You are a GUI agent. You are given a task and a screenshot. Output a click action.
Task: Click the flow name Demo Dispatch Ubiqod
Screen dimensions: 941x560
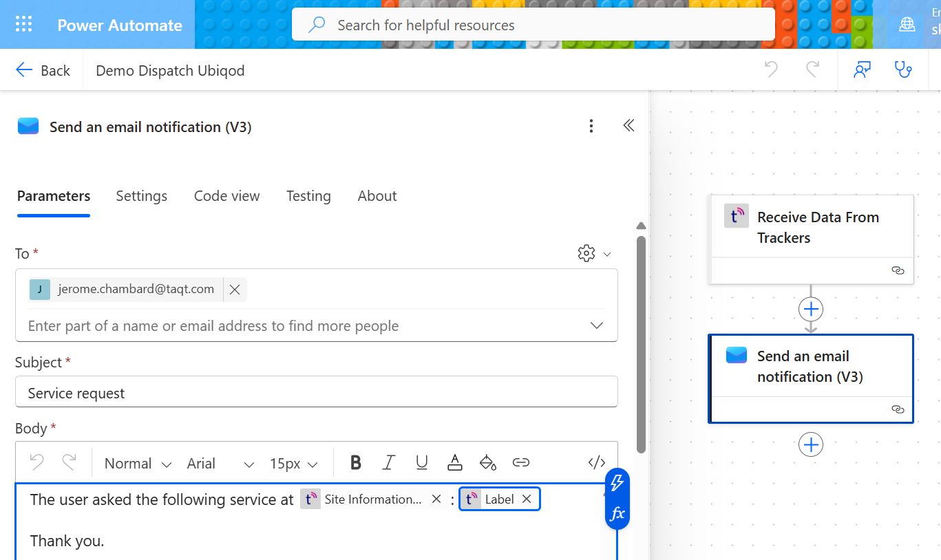coord(170,70)
